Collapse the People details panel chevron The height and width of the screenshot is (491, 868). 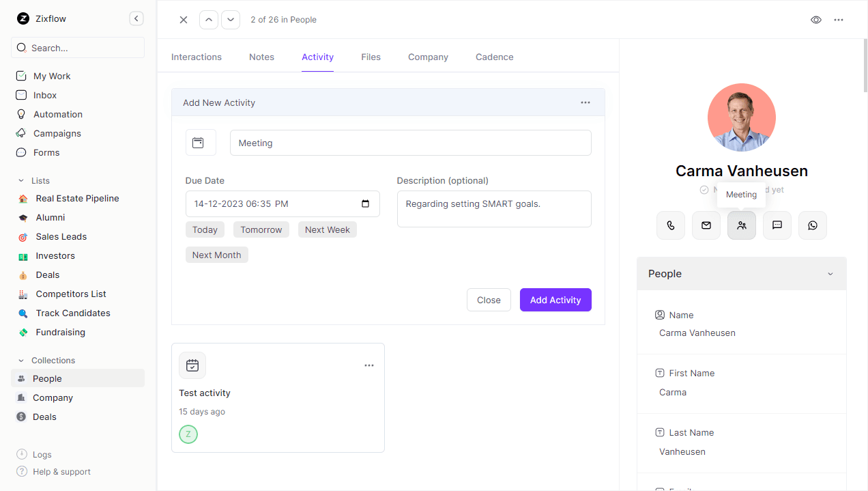coord(830,273)
